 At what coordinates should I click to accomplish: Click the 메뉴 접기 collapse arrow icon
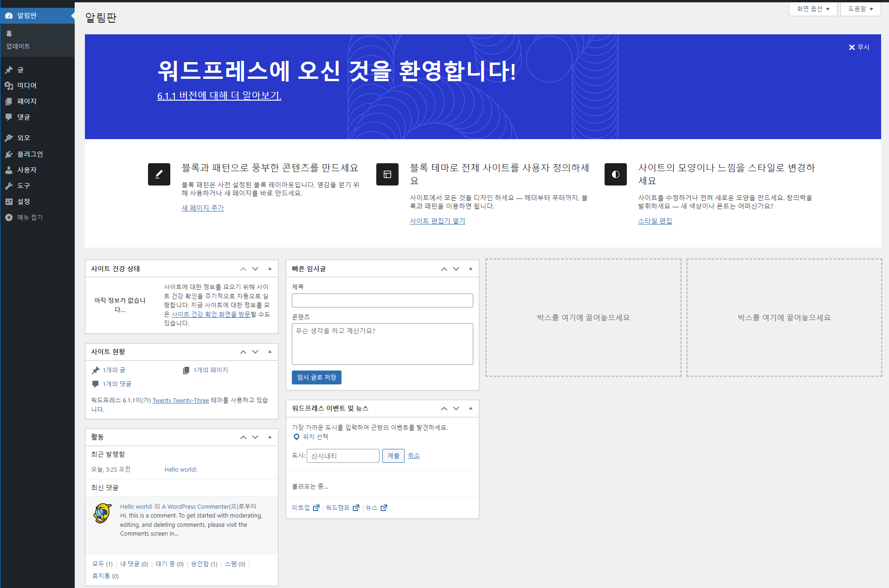[9, 217]
